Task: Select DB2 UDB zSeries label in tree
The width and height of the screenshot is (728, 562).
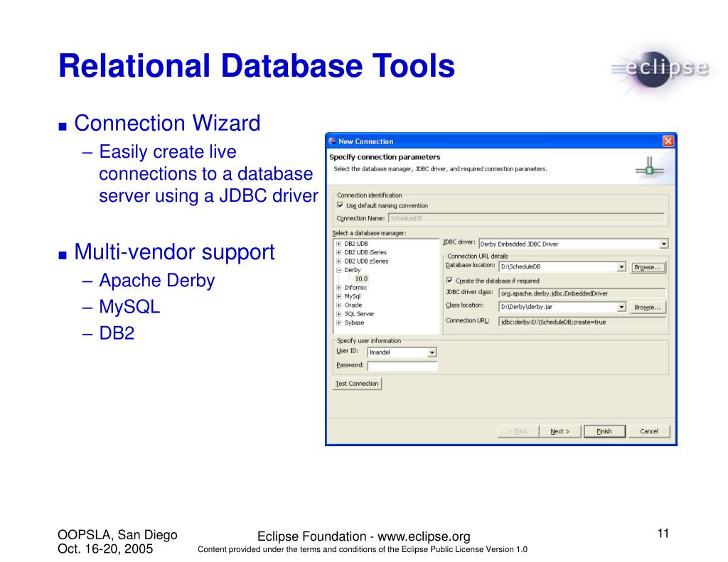Action: pyautogui.click(x=366, y=261)
